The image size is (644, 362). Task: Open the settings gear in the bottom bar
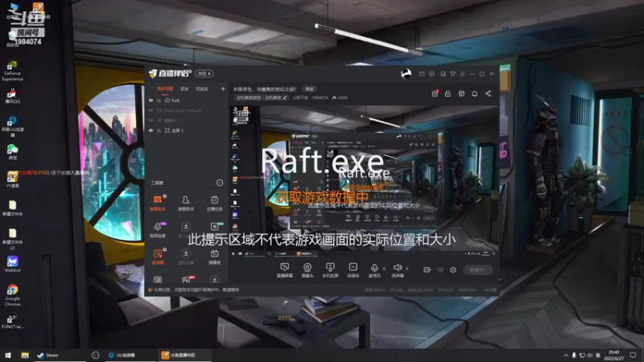point(453,269)
